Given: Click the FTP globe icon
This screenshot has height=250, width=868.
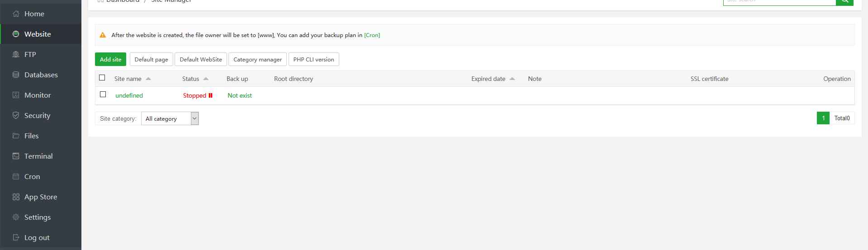Looking at the screenshot, I should 16,55.
